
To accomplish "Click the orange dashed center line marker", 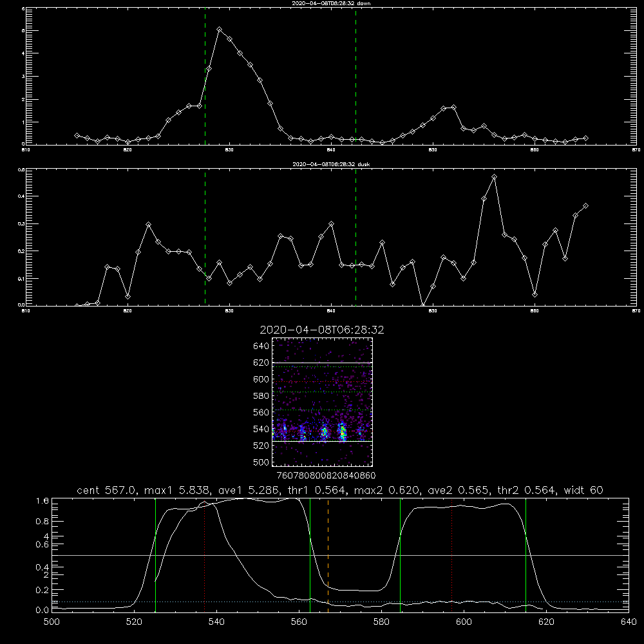I will (x=328, y=555).
